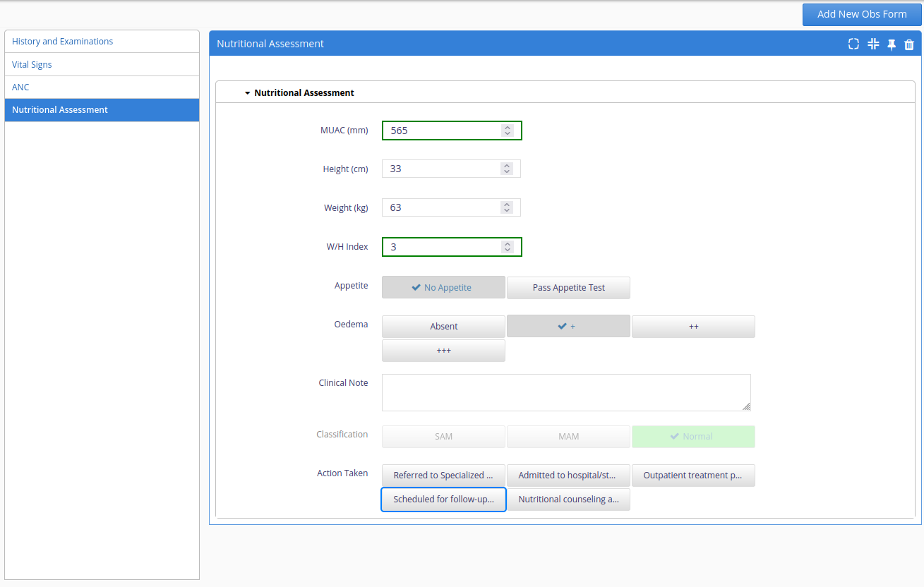Click the MAM classification button

click(568, 436)
